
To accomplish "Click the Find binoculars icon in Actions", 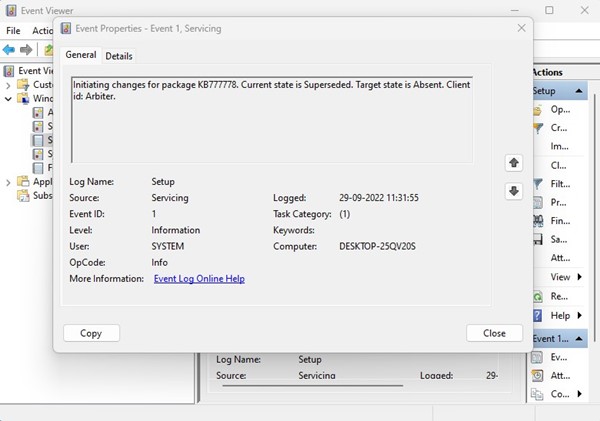I will pyautogui.click(x=538, y=221).
